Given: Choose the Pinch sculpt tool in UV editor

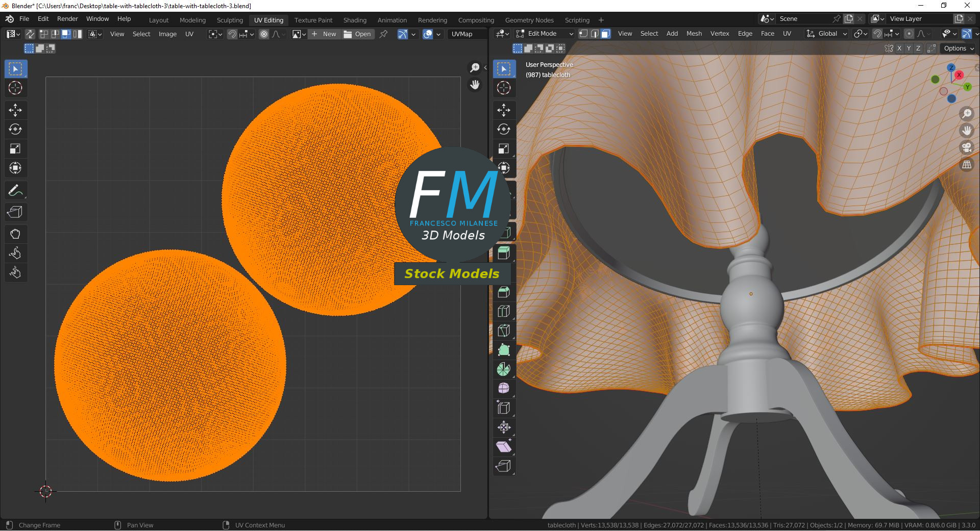Looking at the screenshot, I should pyautogui.click(x=15, y=273).
